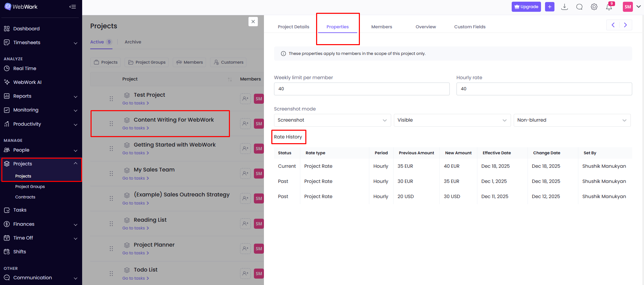The height and width of the screenshot is (285, 644).
Task: Open the settings gear icon
Action: (594, 7)
